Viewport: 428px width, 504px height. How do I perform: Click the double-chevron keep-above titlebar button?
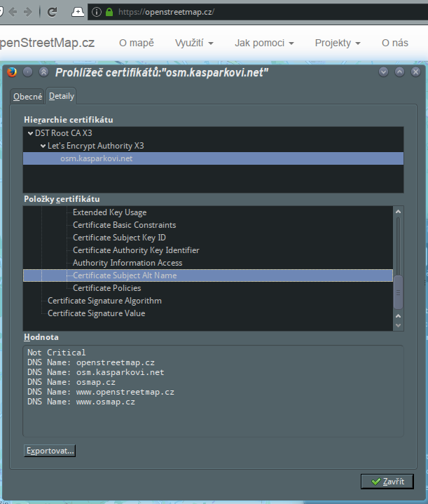tap(43, 72)
